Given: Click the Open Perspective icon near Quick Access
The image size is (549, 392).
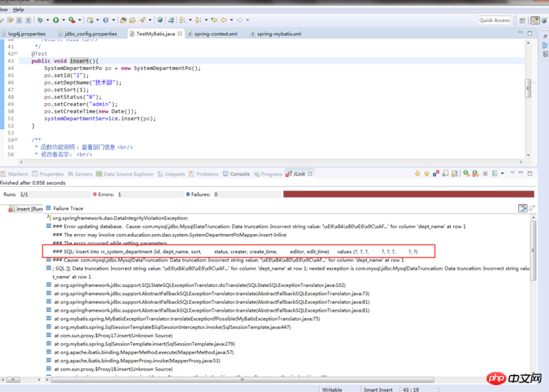Looking at the screenshot, I should coord(522,21).
